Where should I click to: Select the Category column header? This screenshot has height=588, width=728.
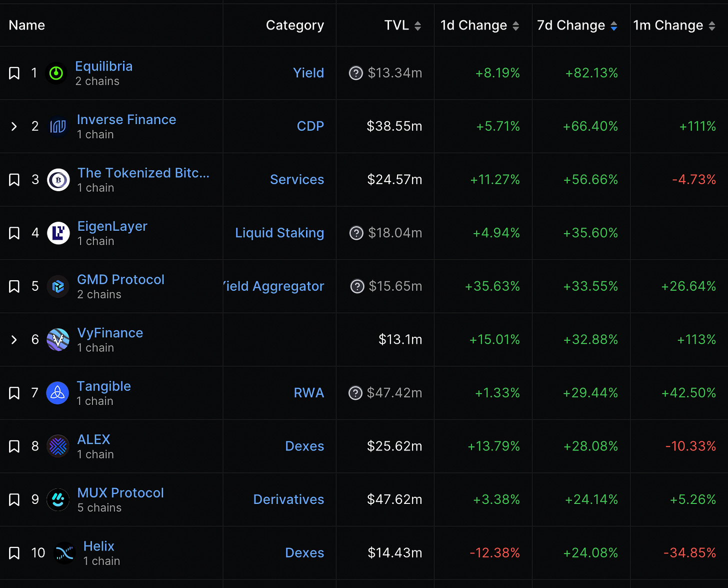click(x=295, y=26)
